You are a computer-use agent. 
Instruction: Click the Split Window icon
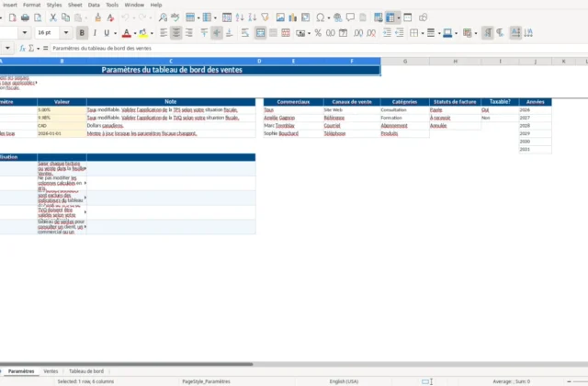(408, 17)
